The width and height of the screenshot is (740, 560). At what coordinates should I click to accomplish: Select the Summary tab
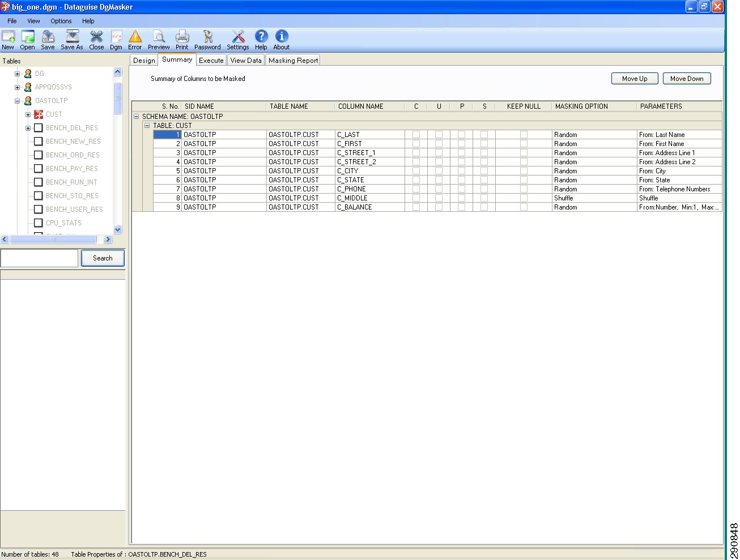[x=177, y=59]
